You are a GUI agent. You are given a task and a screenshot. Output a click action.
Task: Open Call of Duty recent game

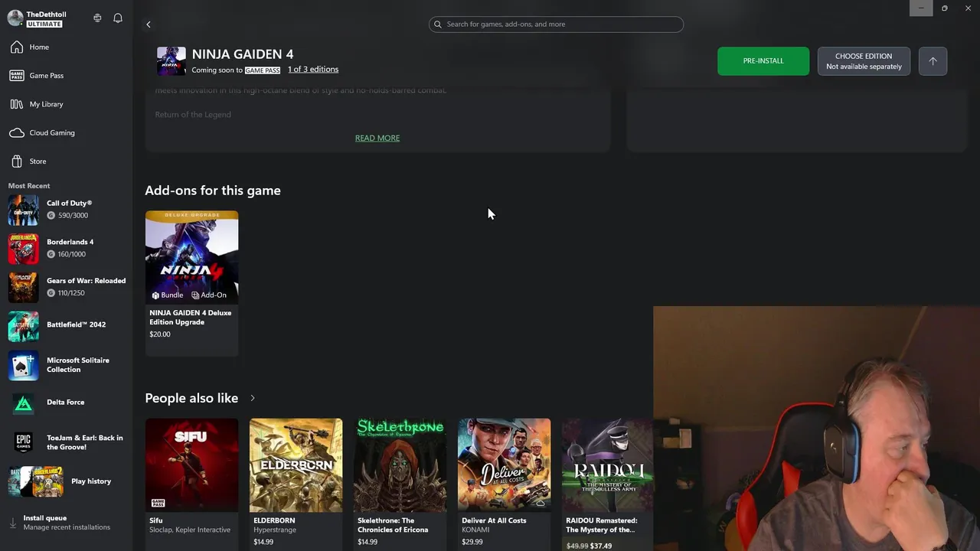[x=67, y=210]
